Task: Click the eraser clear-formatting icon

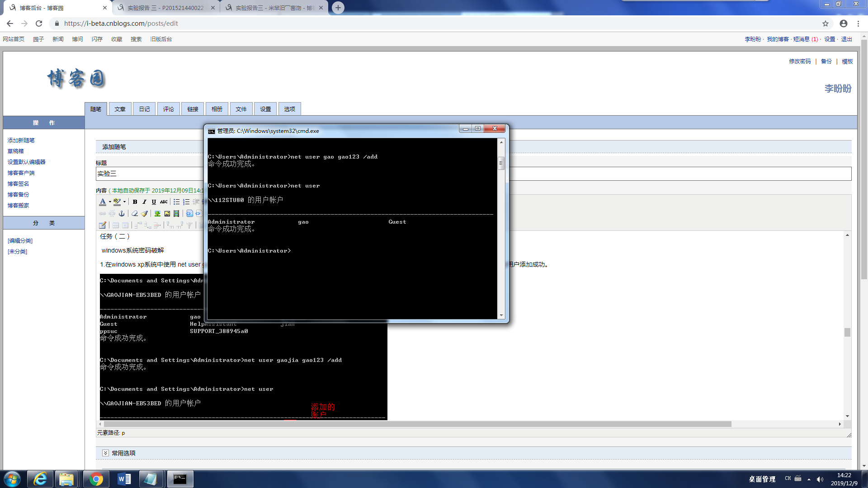Action: click(x=134, y=214)
